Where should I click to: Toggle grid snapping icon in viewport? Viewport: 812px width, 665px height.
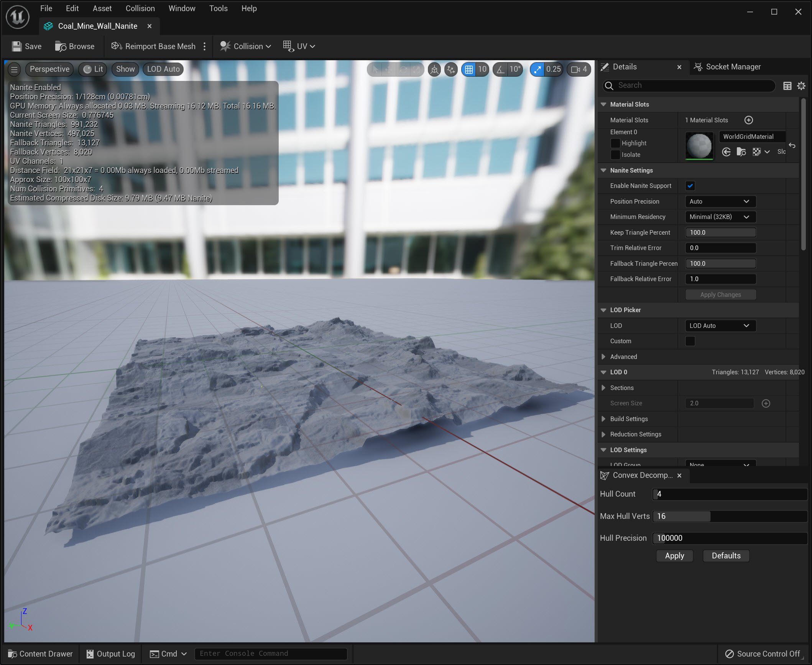click(x=468, y=69)
